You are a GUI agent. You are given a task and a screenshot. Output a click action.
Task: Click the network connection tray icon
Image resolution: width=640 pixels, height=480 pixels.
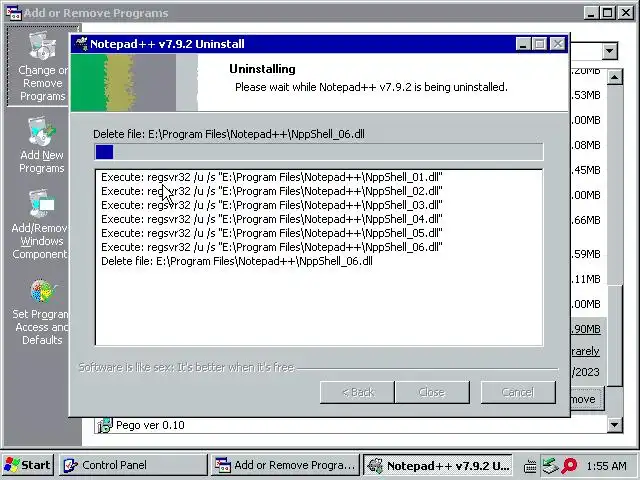[x=550, y=465]
